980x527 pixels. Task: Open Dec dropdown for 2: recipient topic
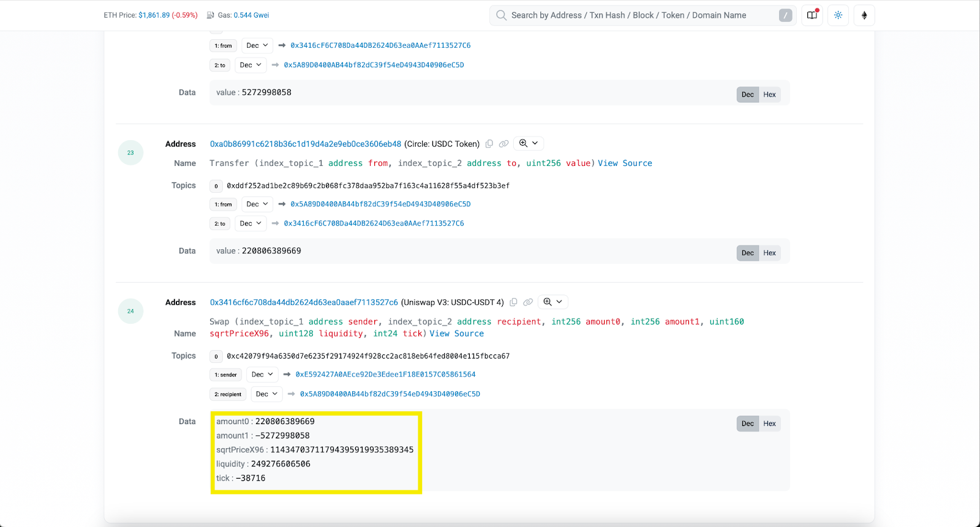tap(266, 394)
